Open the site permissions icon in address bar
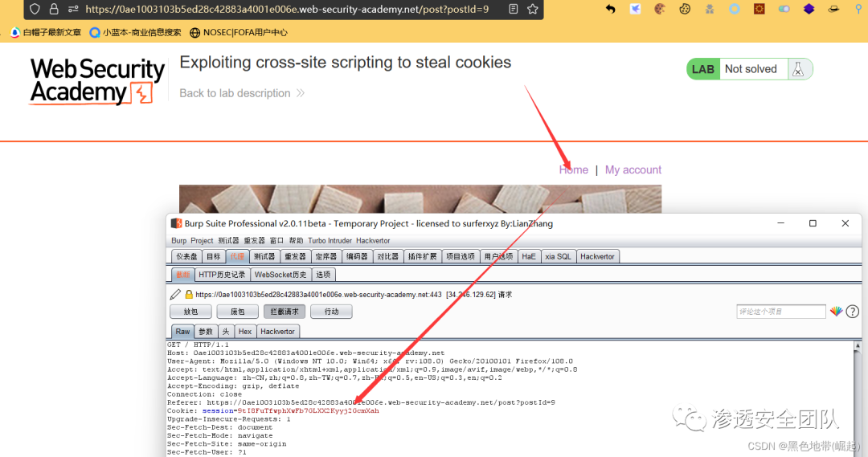 point(73,9)
